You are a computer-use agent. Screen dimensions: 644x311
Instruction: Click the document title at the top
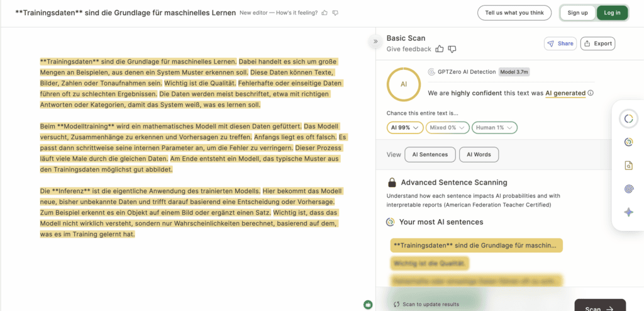click(125, 13)
